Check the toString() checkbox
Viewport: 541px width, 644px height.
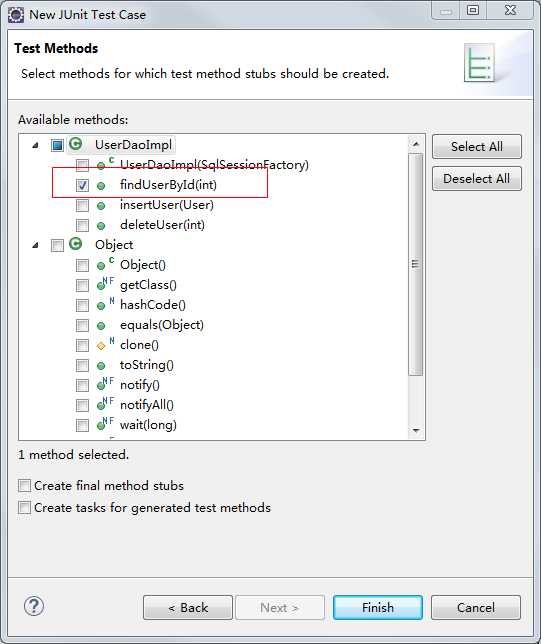pos(82,365)
